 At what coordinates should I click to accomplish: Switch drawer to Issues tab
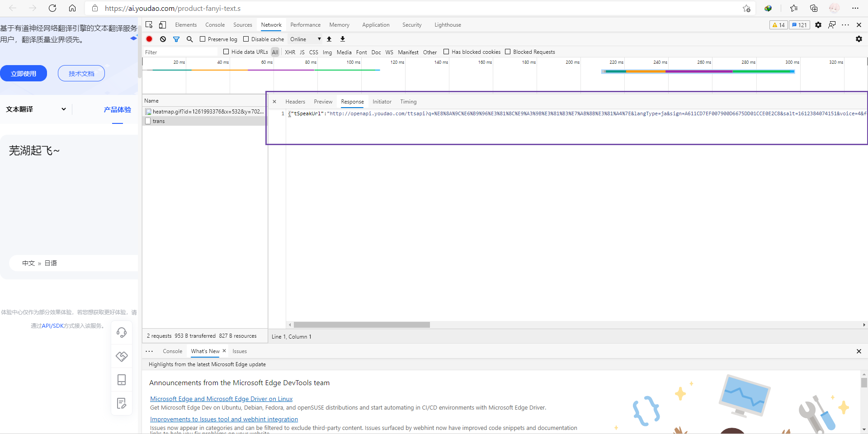(240, 351)
